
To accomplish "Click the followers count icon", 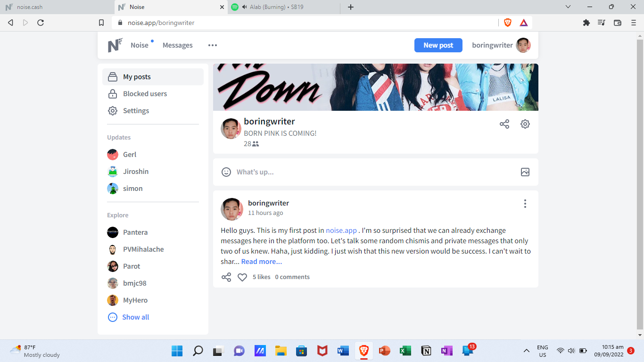I will (x=256, y=144).
